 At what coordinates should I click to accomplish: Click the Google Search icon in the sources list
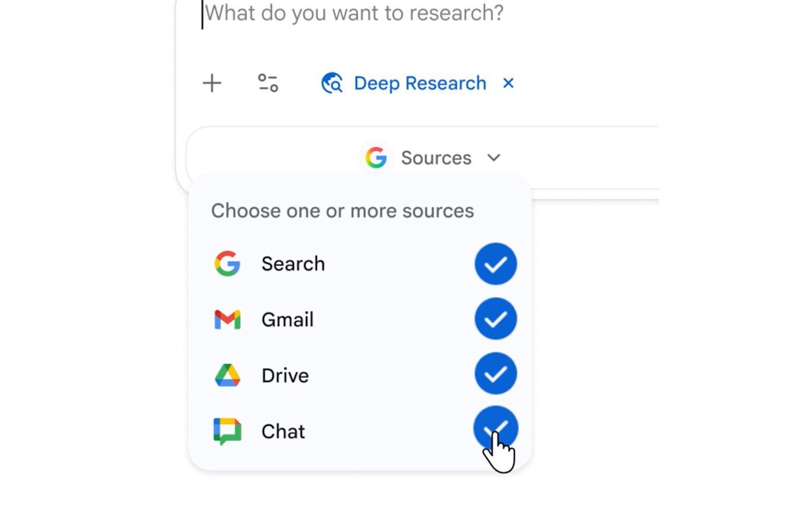point(226,263)
